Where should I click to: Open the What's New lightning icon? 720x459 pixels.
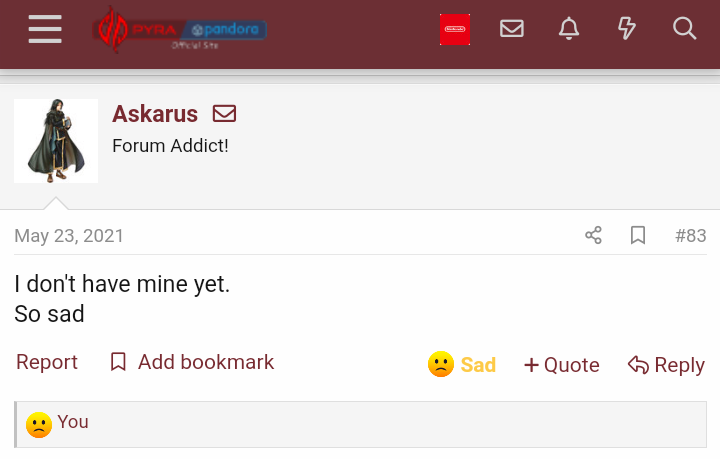pos(627,29)
